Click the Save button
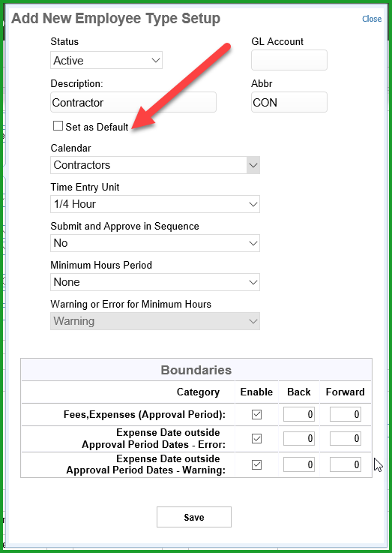Viewport: 392px width, 553px height. [194, 517]
